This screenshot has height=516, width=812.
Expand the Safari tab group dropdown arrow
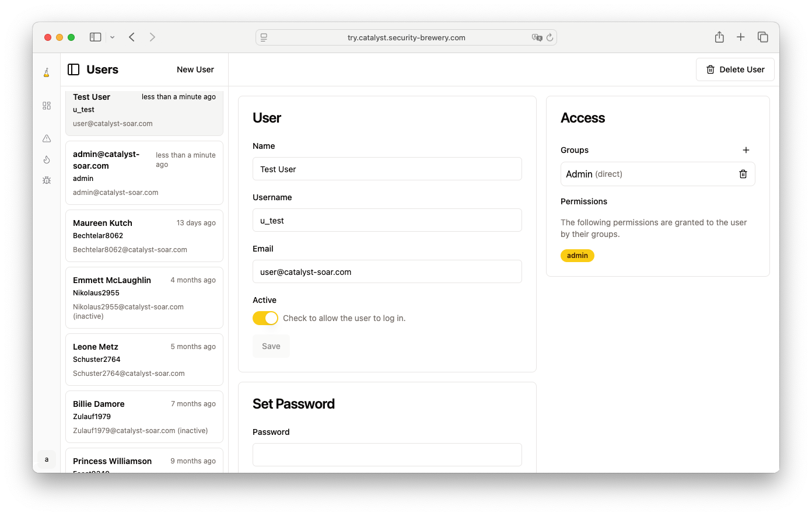[112, 37]
